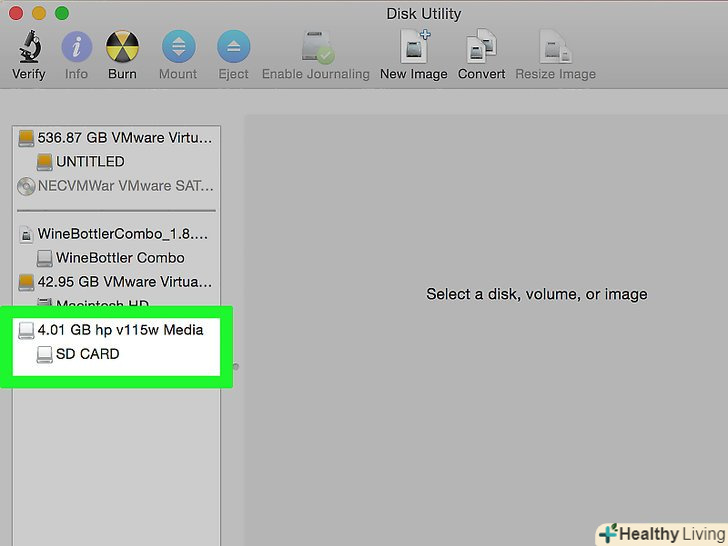
Task: Click the New Image toolbar label
Action: point(414,74)
